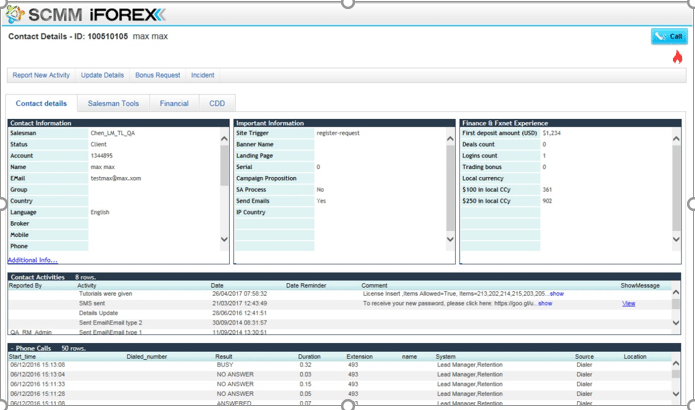The width and height of the screenshot is (695, 410).
Task: Go to the CDD tab
Action: tap(217, 103)
